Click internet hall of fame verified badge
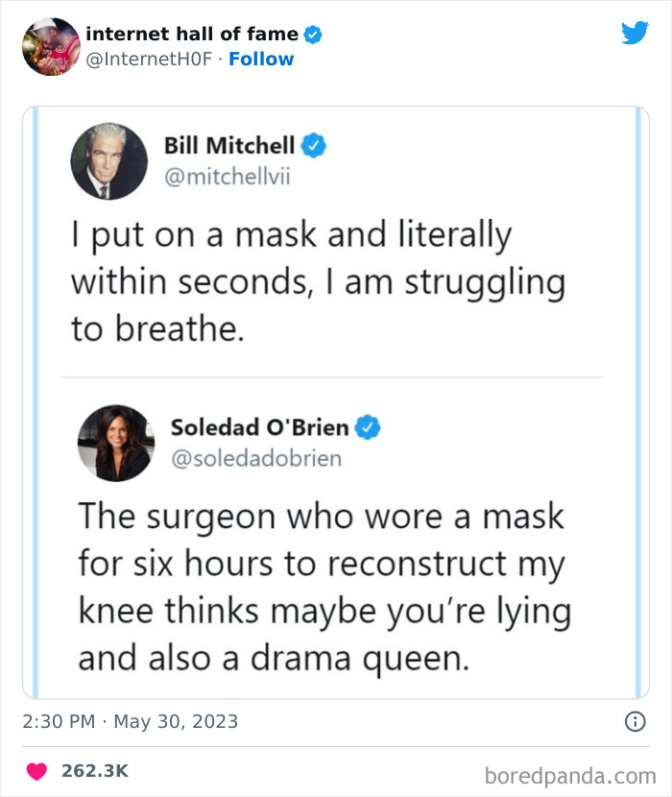 (313, 35)
